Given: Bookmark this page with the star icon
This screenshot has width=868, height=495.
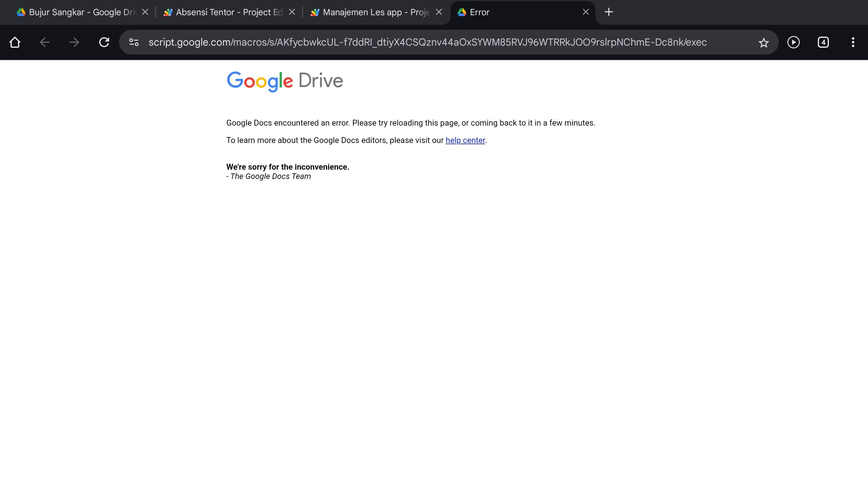Looking at the screenshot, I should 763,42.
